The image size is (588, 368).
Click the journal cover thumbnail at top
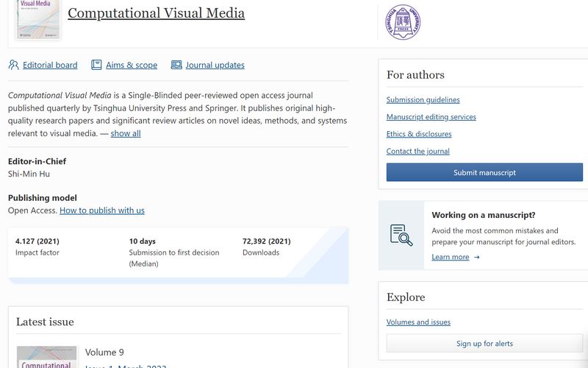(x=38, y=18)
